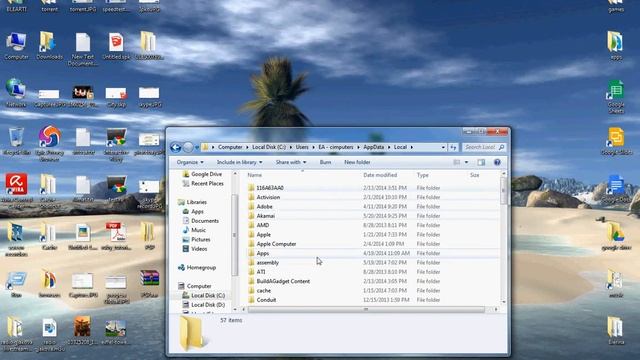Image resolution: width=640 pixels, height=360 pixels.
Task: Open the Organize menu
Action: point(190,162)
